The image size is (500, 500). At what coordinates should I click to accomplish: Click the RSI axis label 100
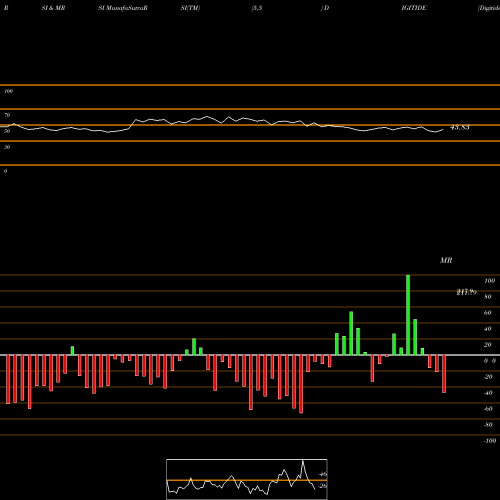tap(9, 91)
